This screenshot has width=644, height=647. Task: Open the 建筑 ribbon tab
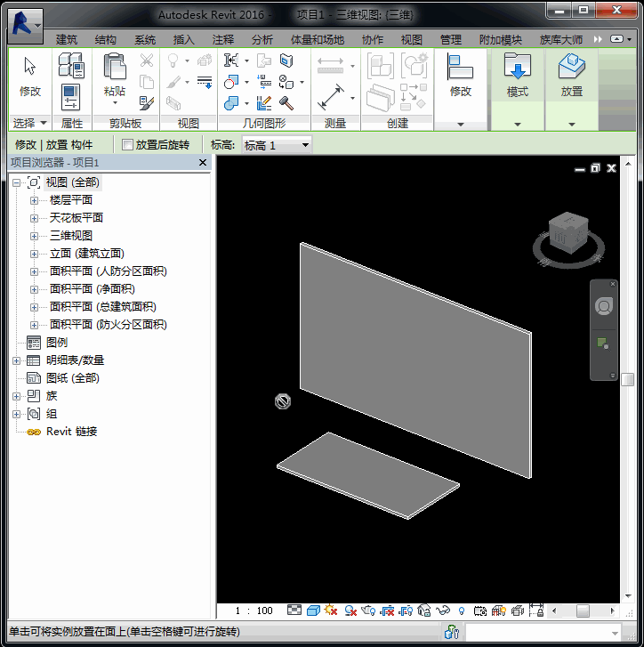click(x=67, y=40)
